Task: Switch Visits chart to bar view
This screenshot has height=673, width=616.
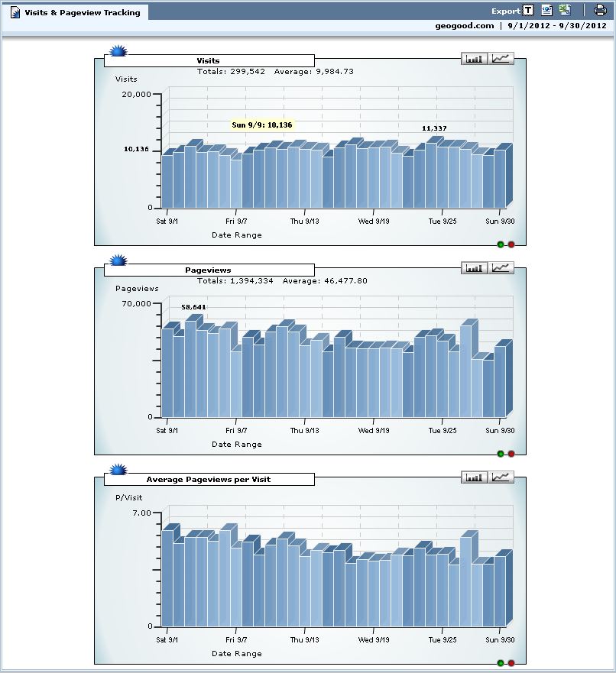Action: pos(475,58)
